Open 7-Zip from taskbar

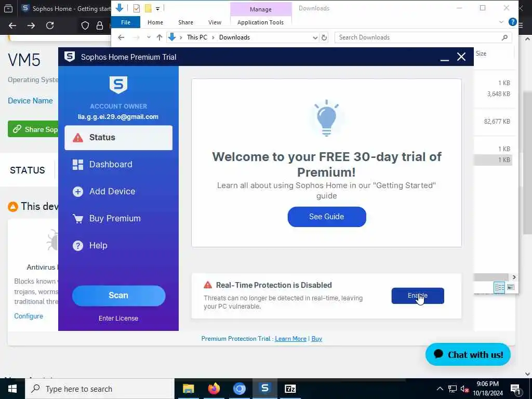[x=290, y=389]
